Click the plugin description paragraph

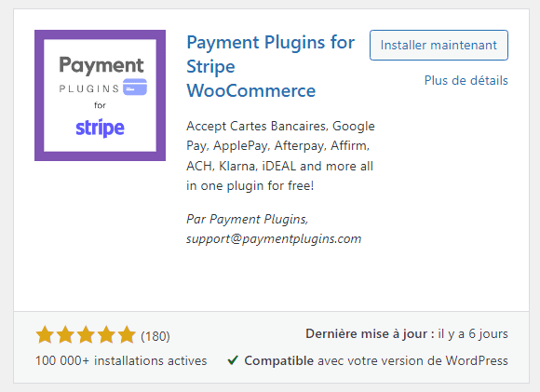pos(280,155)
